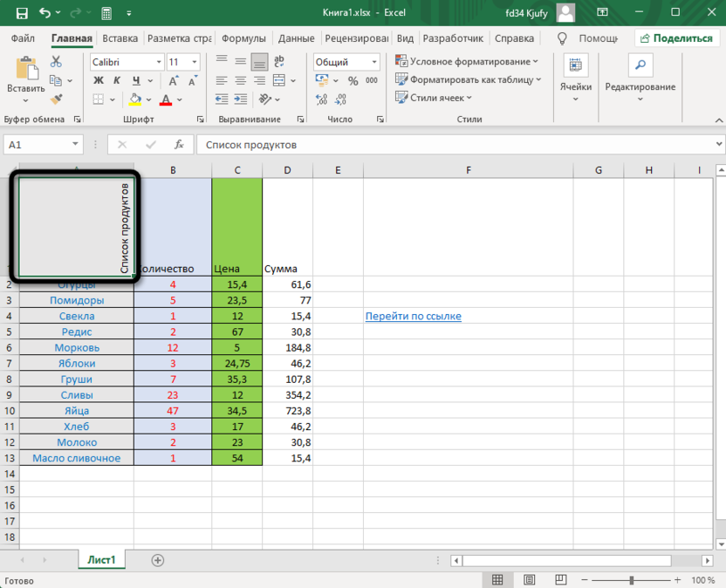This screenshot has height=588, width=726.
Task: Open the Calibri font name dropdown
Action: pos(159,63)
